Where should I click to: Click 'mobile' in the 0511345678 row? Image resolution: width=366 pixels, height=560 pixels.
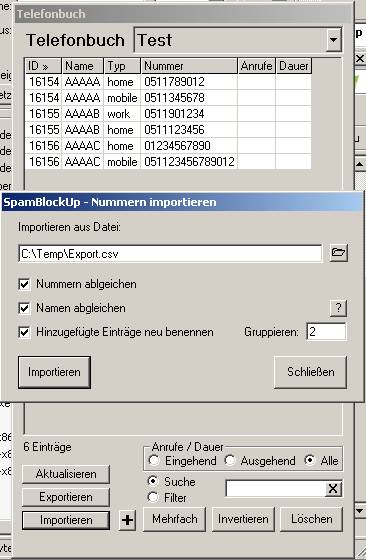coord(122,98)
